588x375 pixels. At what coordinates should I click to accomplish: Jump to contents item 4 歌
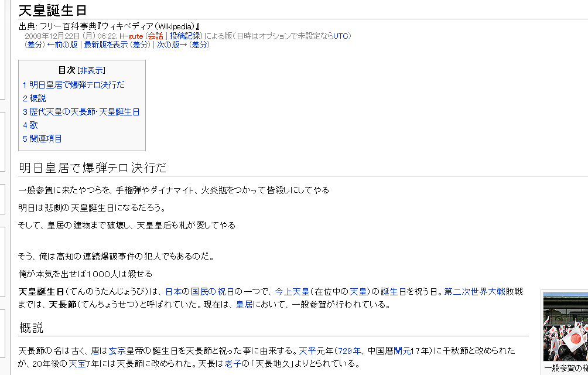click(x=30, y=125)
